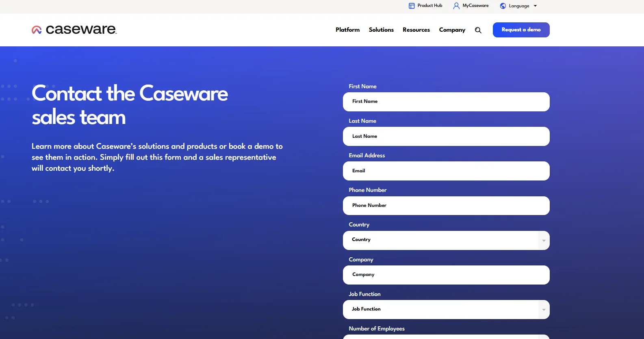Focus the Company form input field
Screen dimensions: 644x339
pos(446,275)
